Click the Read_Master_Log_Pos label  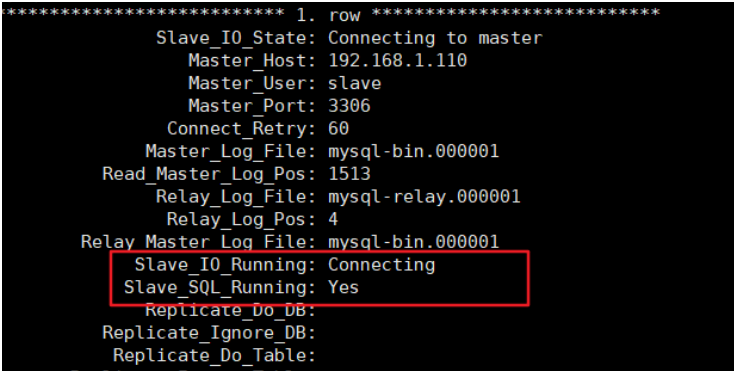point(209,174)
